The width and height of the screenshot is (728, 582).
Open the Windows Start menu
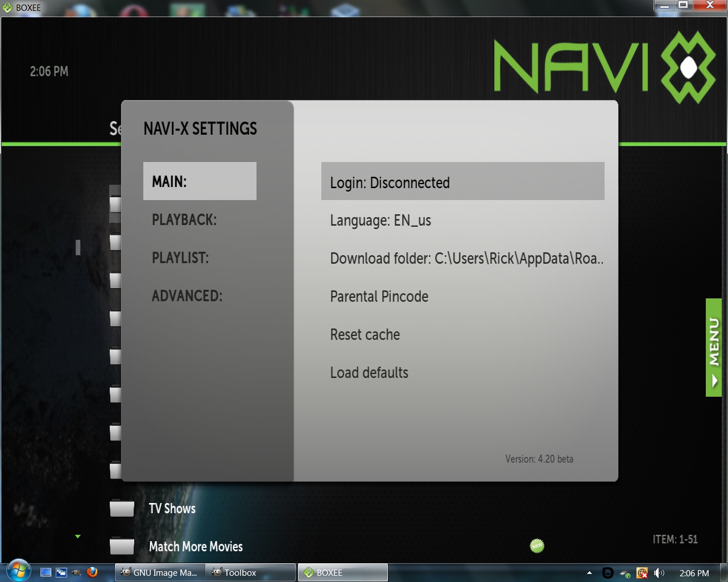[x=19, y=571]
